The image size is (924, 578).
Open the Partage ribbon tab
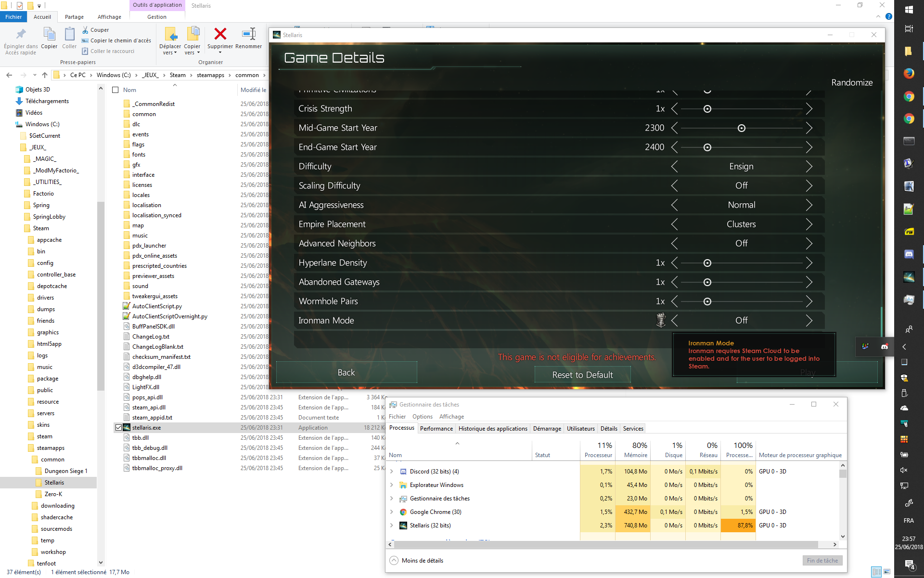[x=74, y=17]
